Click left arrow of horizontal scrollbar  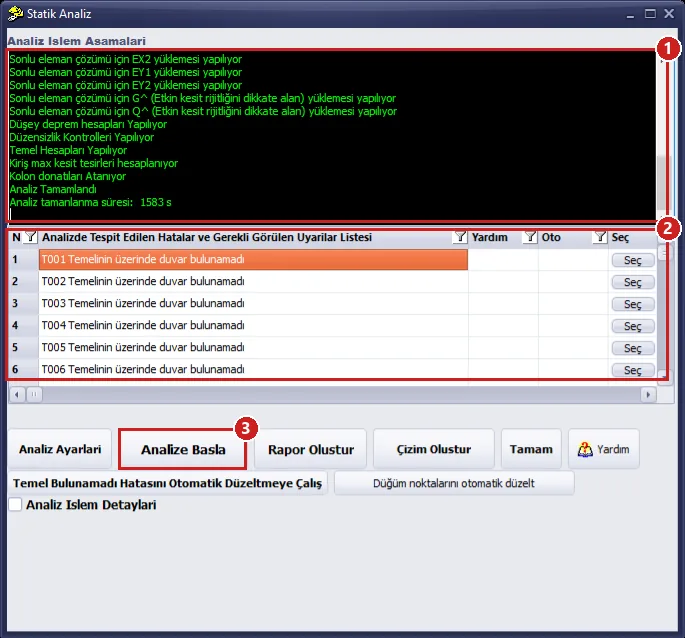[x=17, y=395]
